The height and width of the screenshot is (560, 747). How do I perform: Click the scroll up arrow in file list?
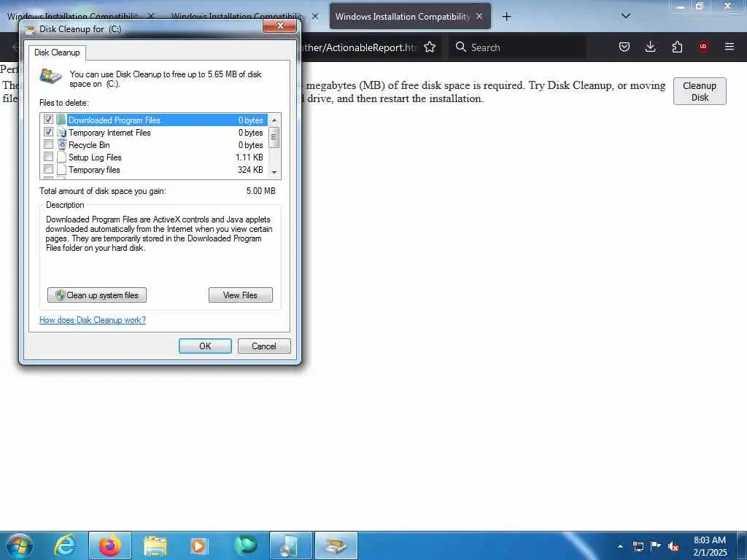[x=274, y=120]
